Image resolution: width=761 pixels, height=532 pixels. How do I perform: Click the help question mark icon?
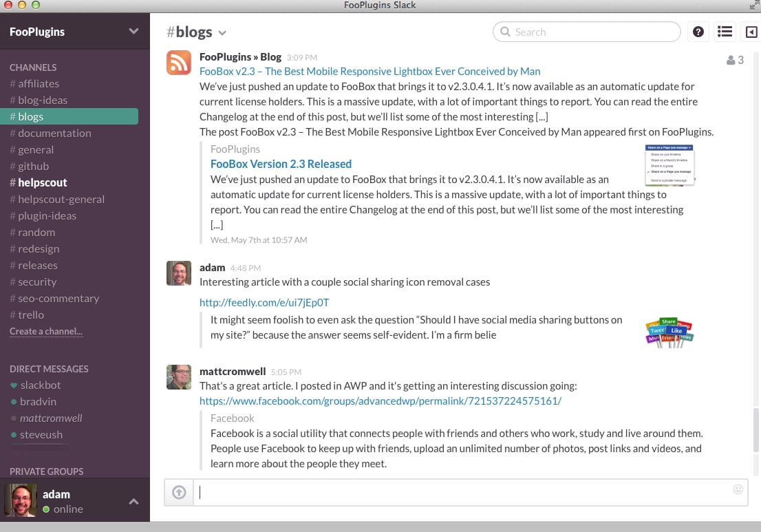tap(698, 32)
